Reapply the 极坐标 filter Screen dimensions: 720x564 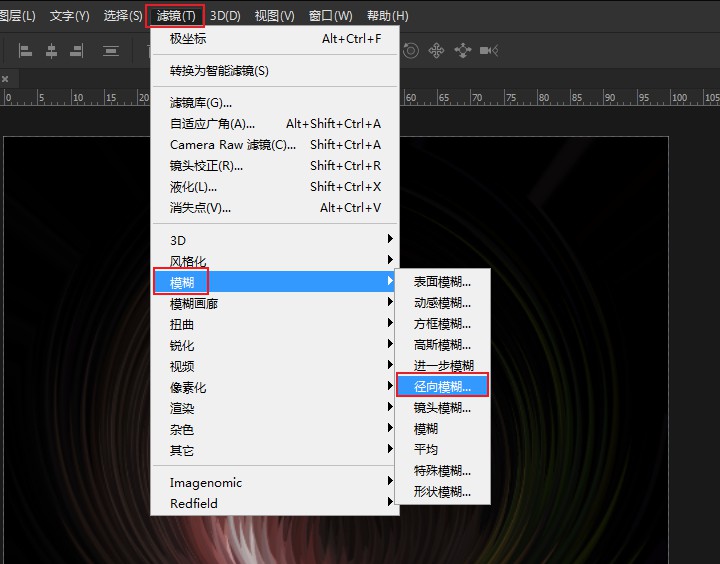point(275,39)
